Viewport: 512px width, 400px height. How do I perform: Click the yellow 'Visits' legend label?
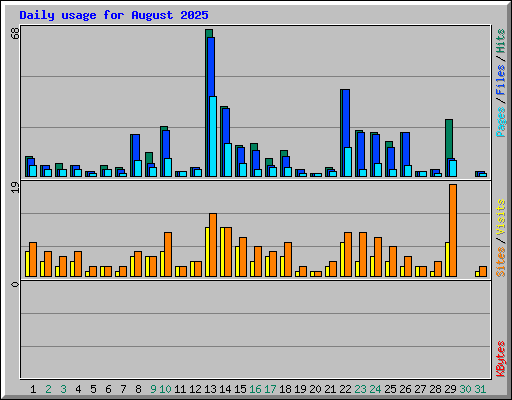point(500,218)
